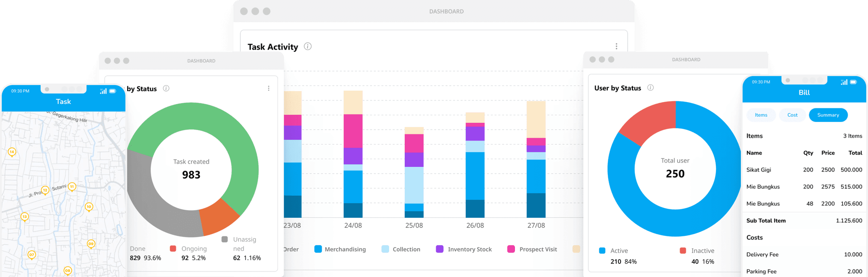Select map pin number 11
The height and width of the screenshot is (277, 868).
coord(72,186)
